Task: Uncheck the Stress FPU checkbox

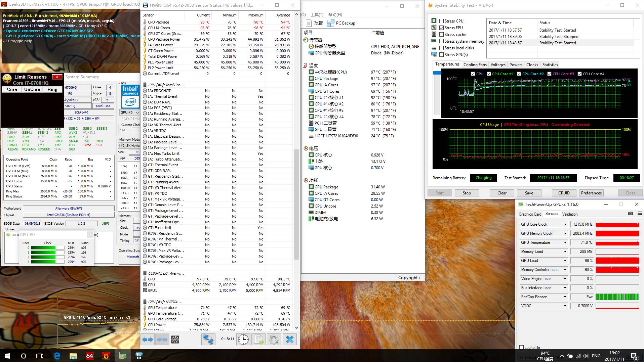Action: coord(442,28)
